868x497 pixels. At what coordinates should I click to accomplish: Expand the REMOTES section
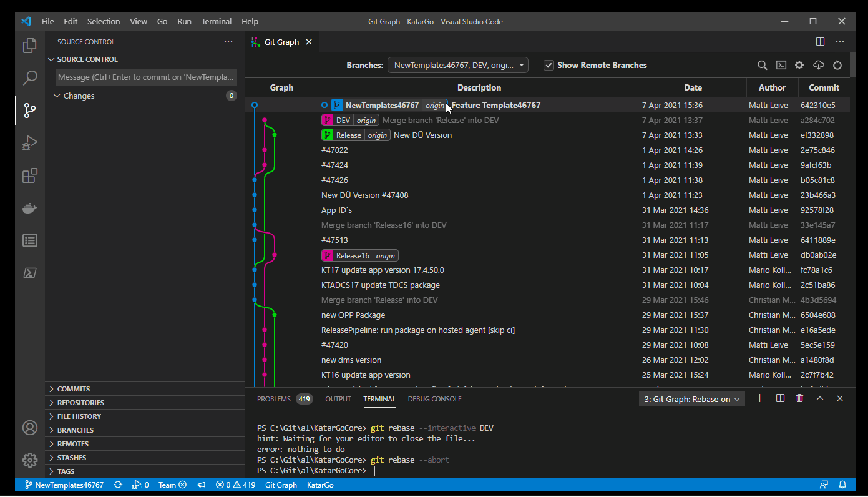click(x=145, y=444)
